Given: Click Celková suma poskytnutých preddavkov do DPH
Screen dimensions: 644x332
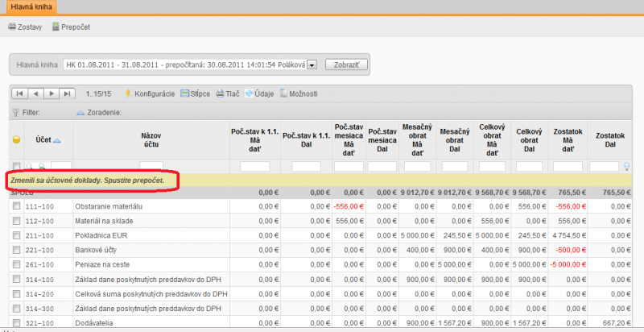Looking at the screenshot, I should point(151,294).
